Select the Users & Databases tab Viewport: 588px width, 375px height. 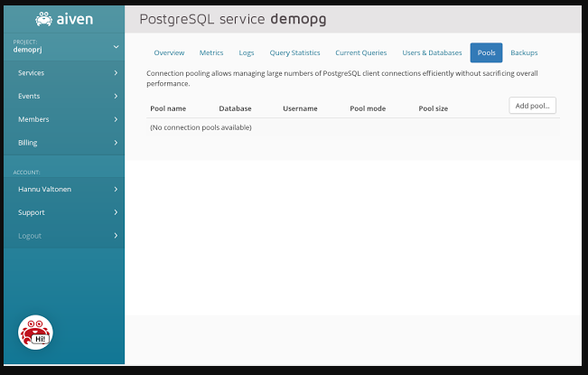432,53
